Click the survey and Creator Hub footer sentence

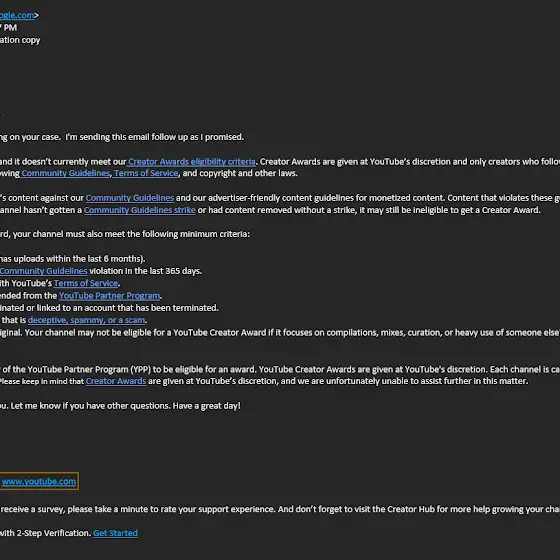tap(280, 509)
